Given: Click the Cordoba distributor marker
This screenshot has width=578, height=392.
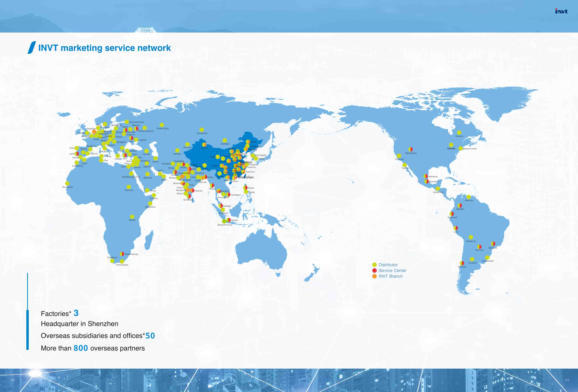Looking at the screenshot, I should coord(472,259).
